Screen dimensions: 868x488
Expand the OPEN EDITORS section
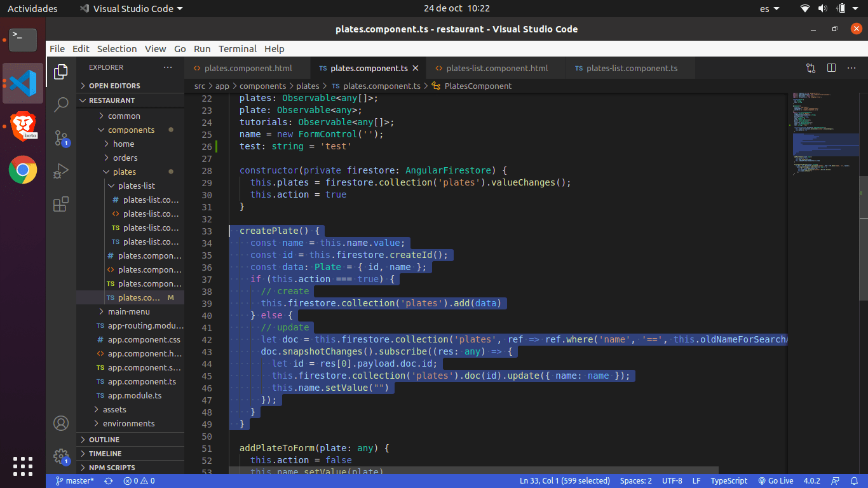pos(114,86)
